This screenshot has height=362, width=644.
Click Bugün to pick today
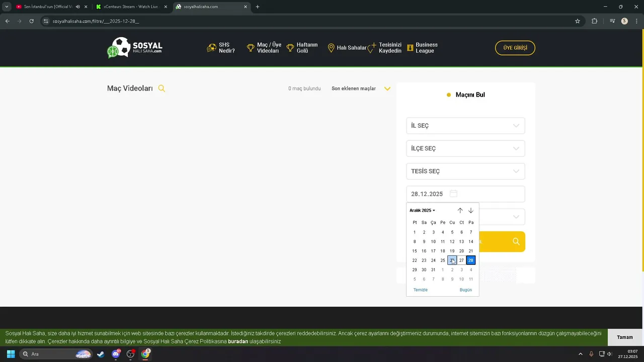pos(466,290)
